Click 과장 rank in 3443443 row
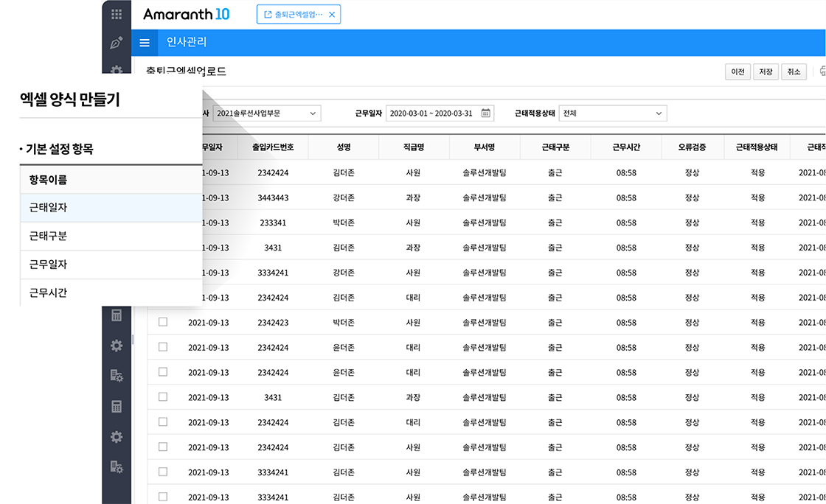826x504 pixels. coord(413,197)
